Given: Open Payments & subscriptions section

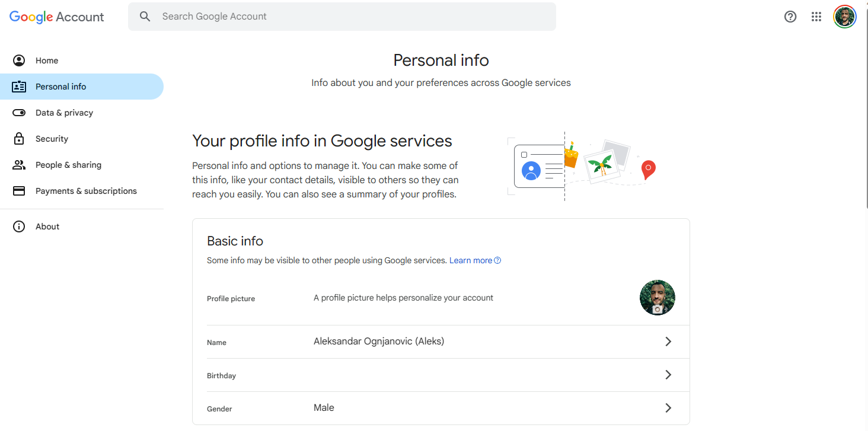Looking at the screenshot, I should point(82,191).
